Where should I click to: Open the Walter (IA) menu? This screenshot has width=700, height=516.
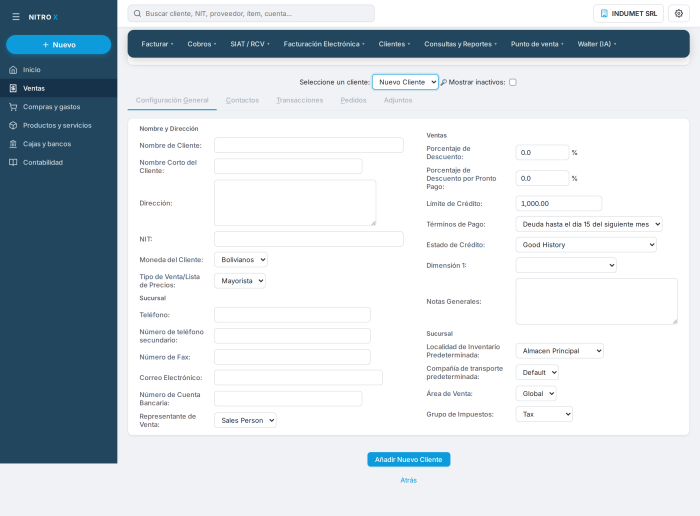coord(596,44)
